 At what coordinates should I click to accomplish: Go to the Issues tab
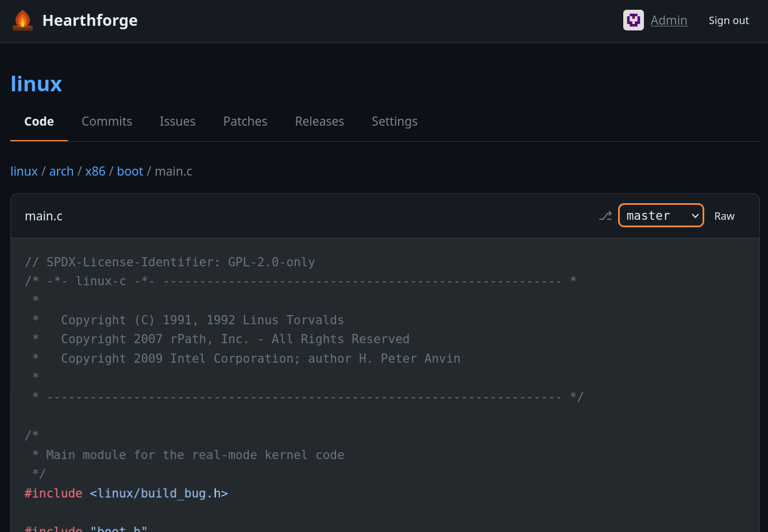point(177,121)
